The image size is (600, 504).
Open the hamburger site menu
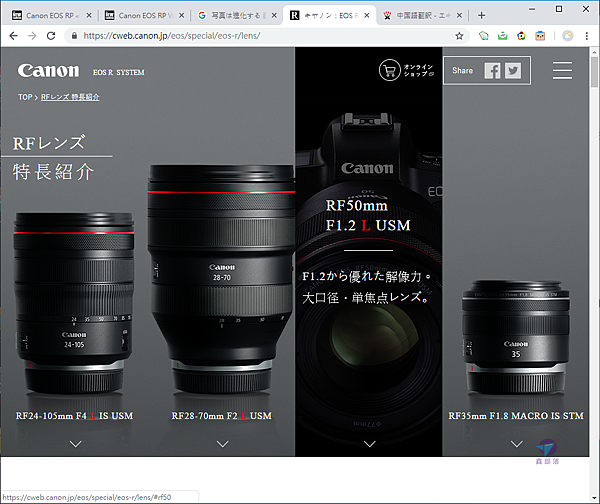(562, 70)
